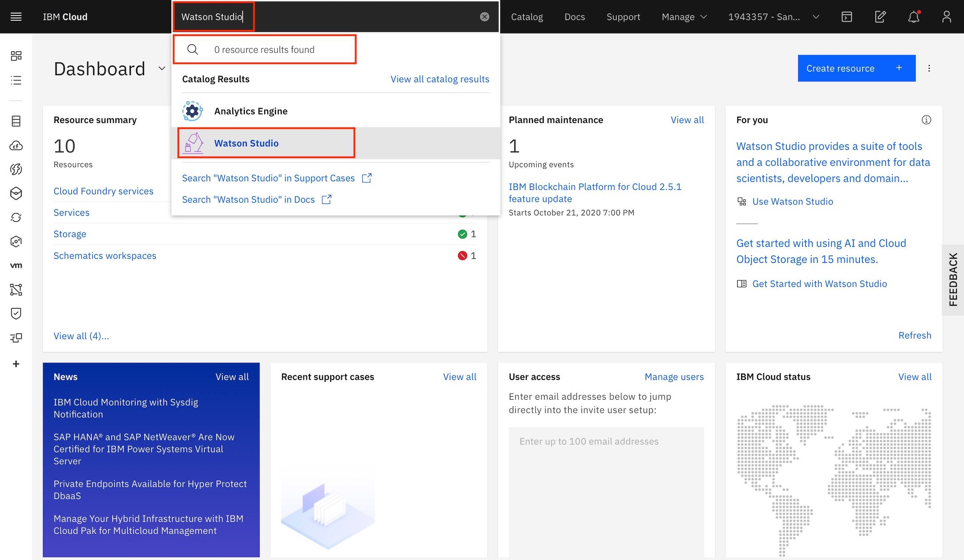
Task: Expand the Dashboard selector chevron
Action: (162, 69)
